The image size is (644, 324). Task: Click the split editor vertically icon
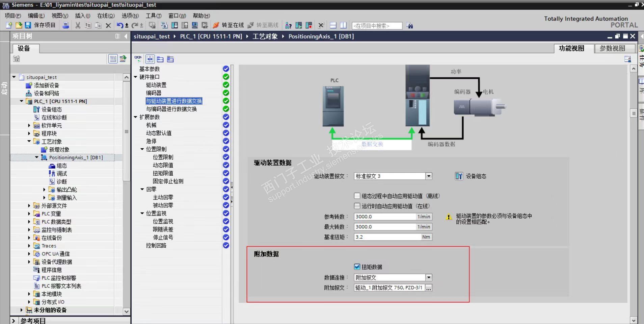(x=343, y=25)
